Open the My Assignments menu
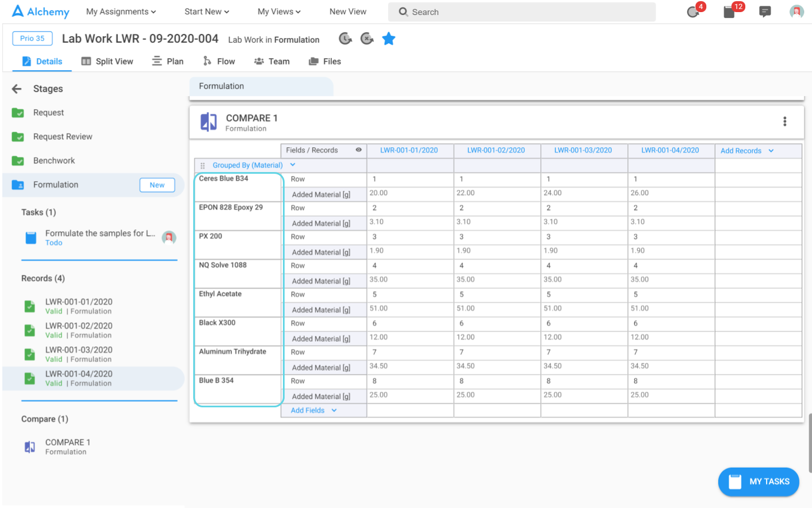812x508 pixels. pos(121,12)
